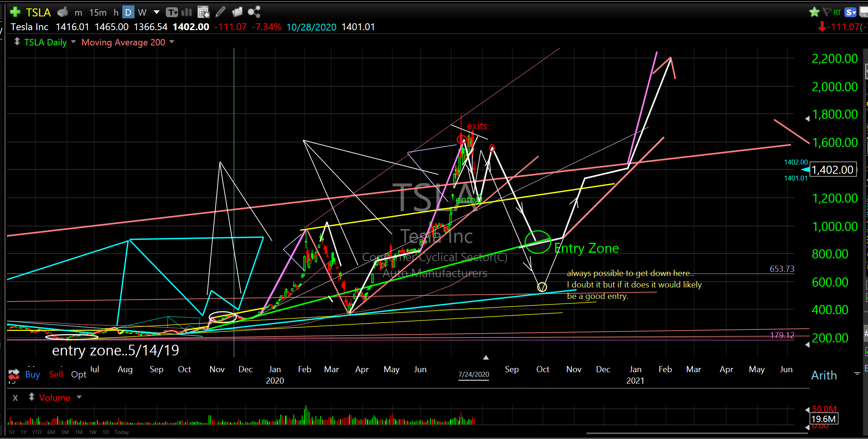This screenshot has width=868, height=439.
Task: Click the green favorites star icon
Action: [814, 12]
